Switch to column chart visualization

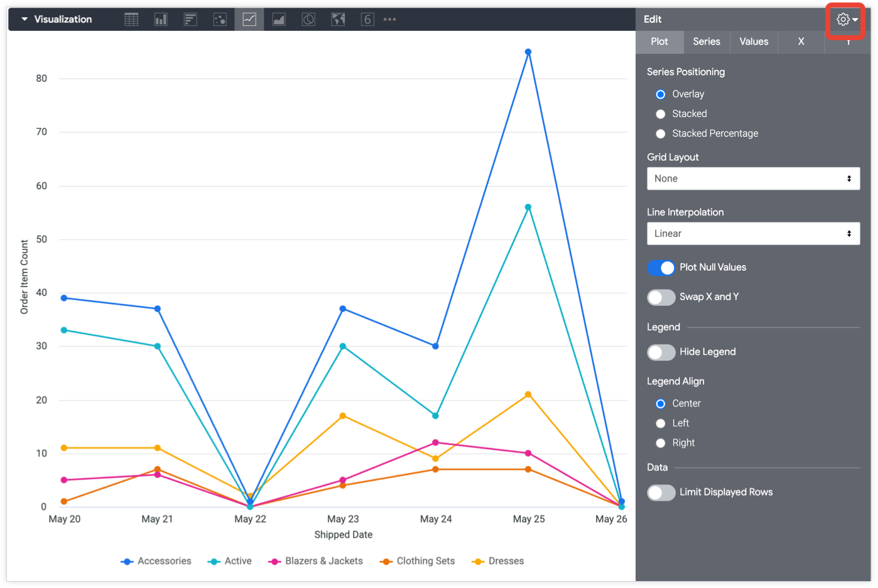[x=161, y=19]
